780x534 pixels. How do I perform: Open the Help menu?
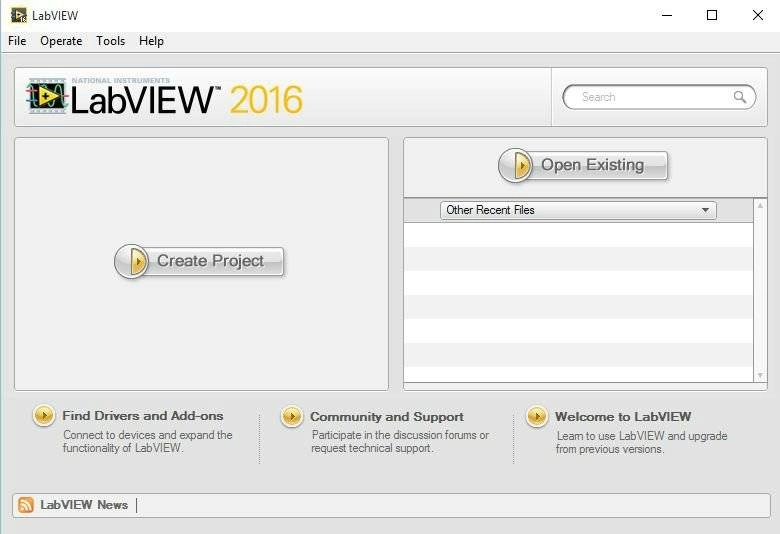pyautogui.click(x=151, y=41)
